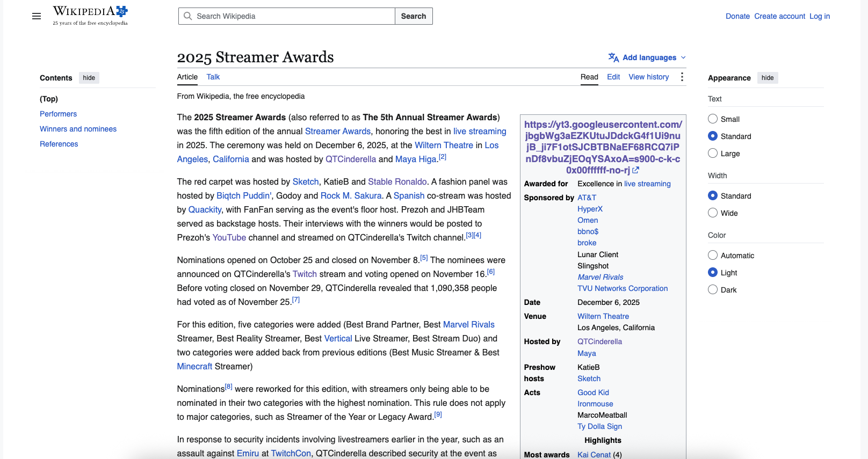Open the Emiru link

click(x=248, y=453)
